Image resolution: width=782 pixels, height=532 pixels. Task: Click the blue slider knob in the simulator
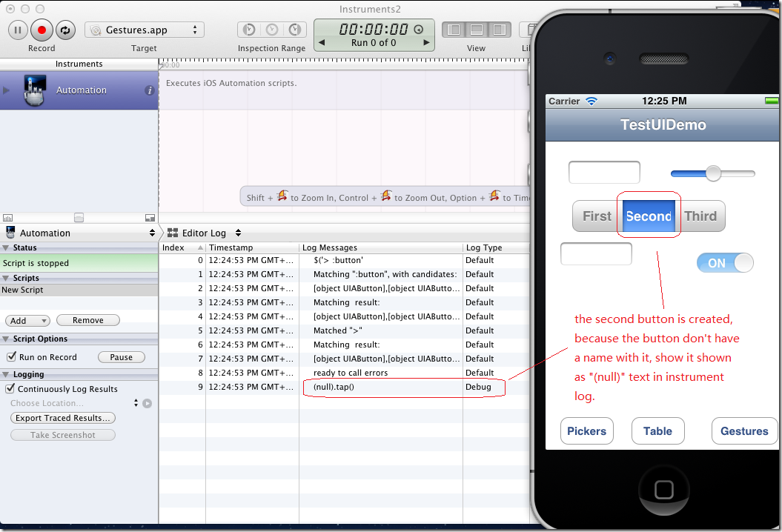pos(713,173)
